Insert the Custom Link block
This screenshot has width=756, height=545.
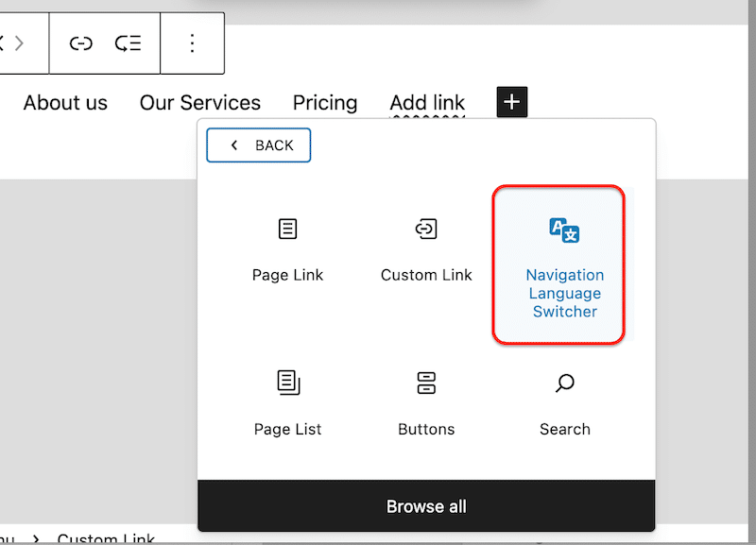(x=426, y=248)
